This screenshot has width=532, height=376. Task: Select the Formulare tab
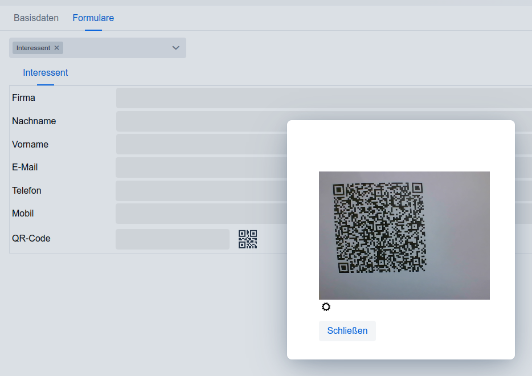coord(93,18)
